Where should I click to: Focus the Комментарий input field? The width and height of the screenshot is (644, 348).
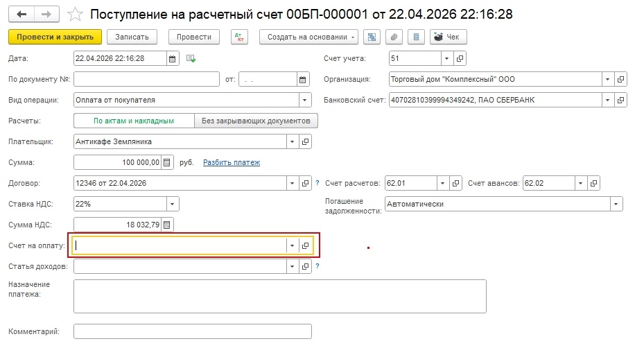coord(193,331)
